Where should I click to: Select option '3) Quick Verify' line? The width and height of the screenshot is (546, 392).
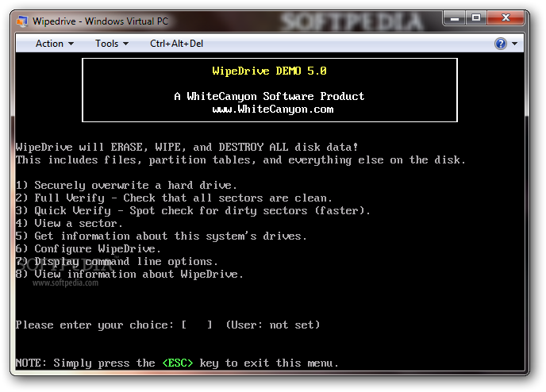[x=193, y=210]
